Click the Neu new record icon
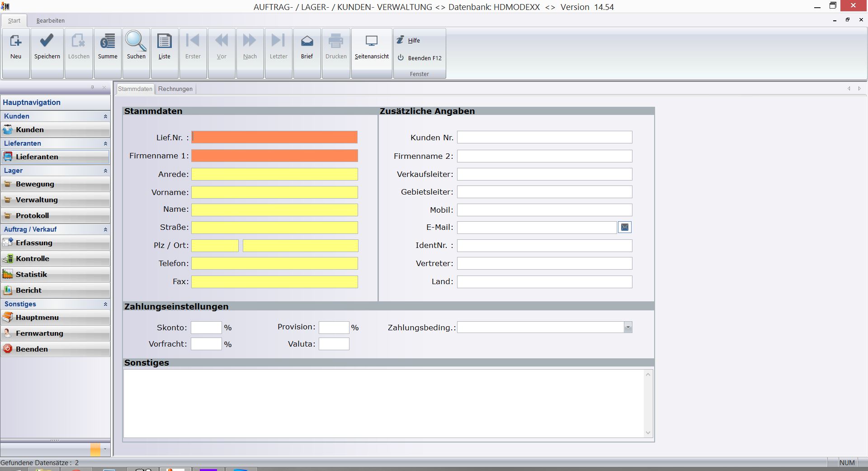Image resolution: width=868 pixels, height=471 pixels. tap(16, 47)
